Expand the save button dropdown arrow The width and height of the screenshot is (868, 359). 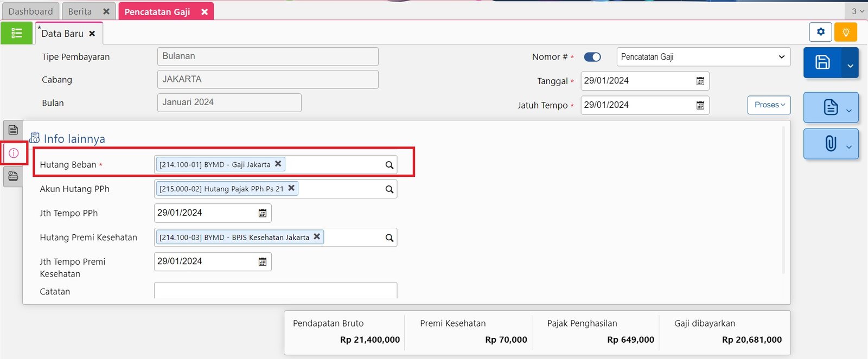coord(850,66)
